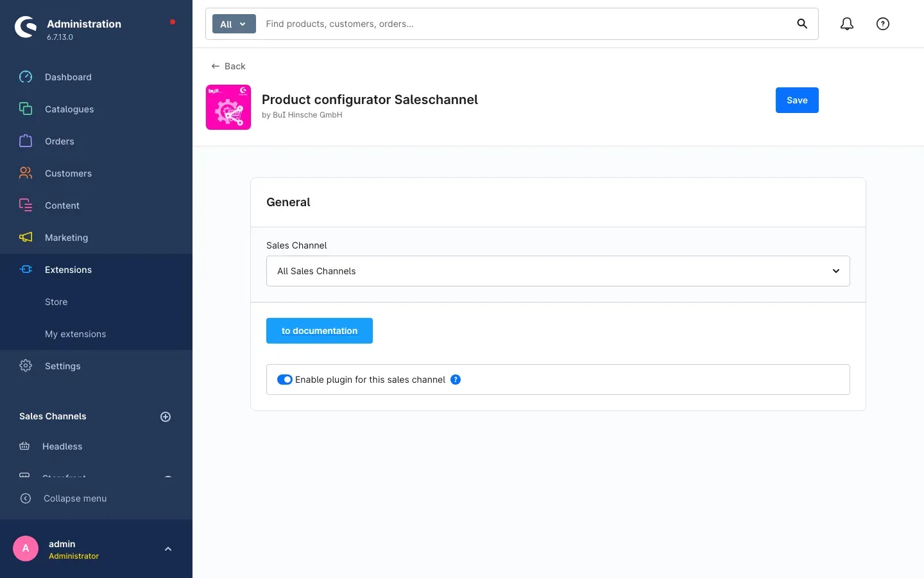Viewport: 924px width, 578px height.
Task: Click the Collapse menu arrow icon
Action: tap(26, 498)
